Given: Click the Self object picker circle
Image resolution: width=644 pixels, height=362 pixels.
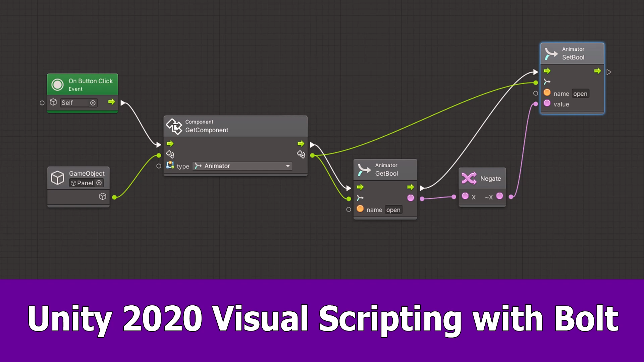Looking at the screenshot, I should pos(93,103).
